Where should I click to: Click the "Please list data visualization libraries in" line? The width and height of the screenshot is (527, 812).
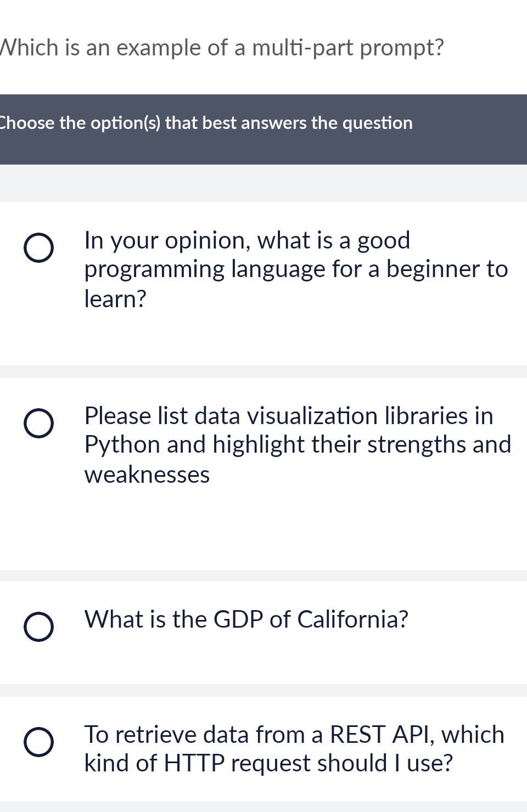289,416
